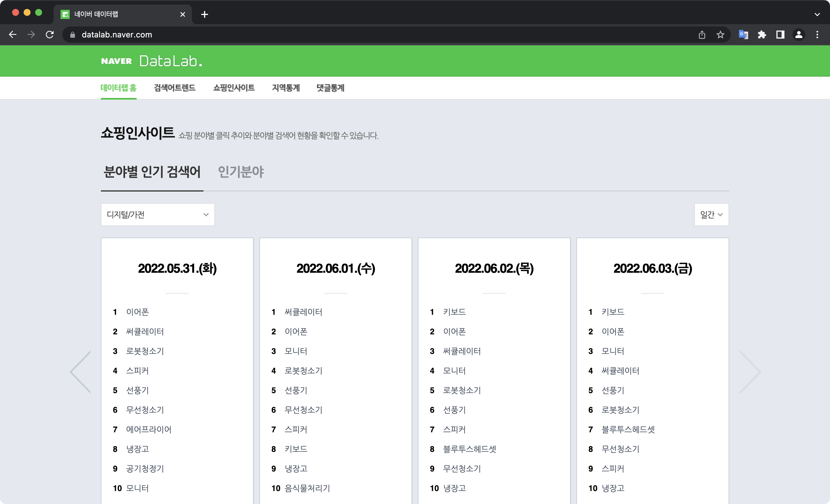Open the tab search chevron
830x504 pixels.
pos(817,14)
